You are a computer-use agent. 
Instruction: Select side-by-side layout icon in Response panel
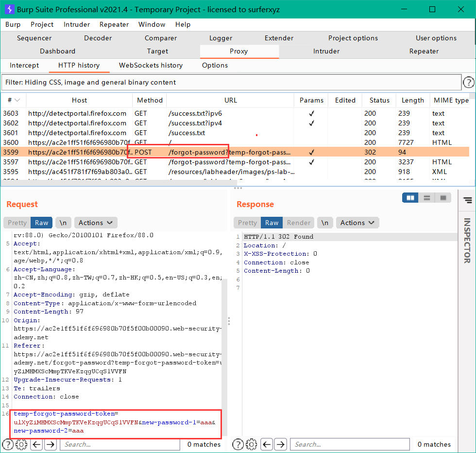click(410, 198)
